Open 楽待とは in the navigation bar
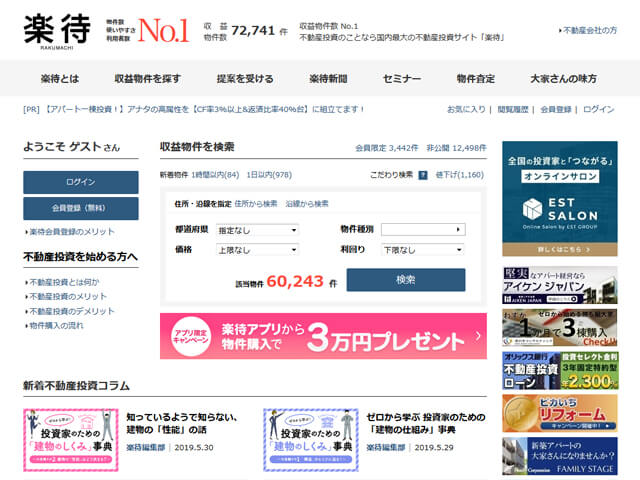This screenshot has height=480, width=640. click(x=60, y=78)
